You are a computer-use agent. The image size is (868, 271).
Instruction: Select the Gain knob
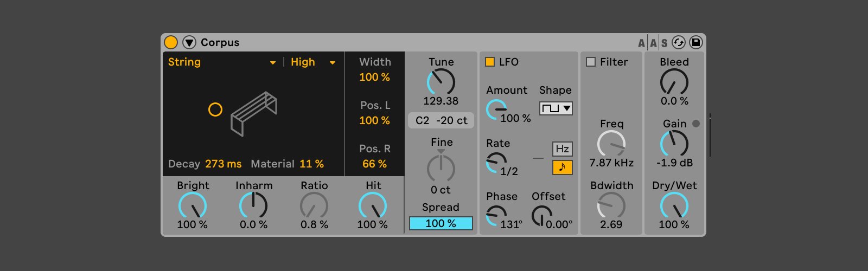[x=674, y=145]
